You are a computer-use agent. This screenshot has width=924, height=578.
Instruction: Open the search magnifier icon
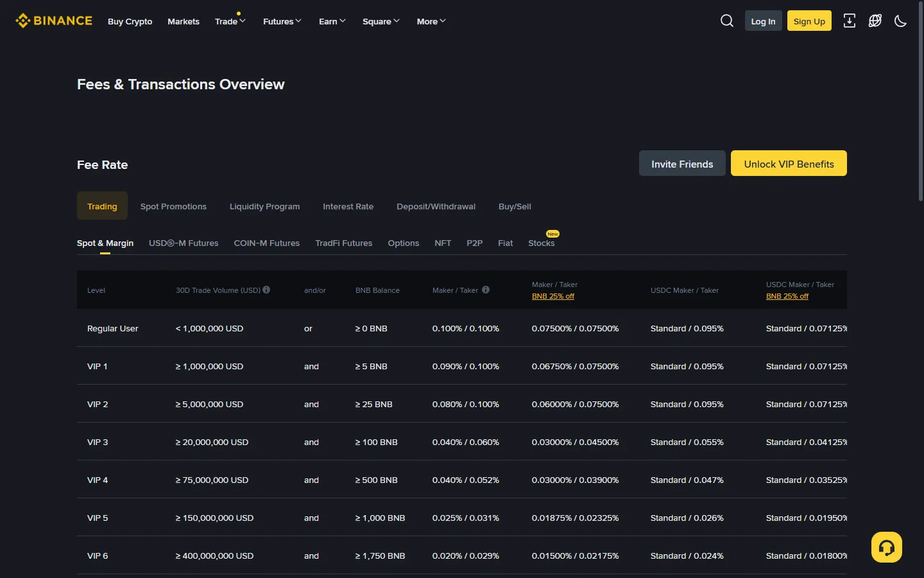tap(727, 21)
